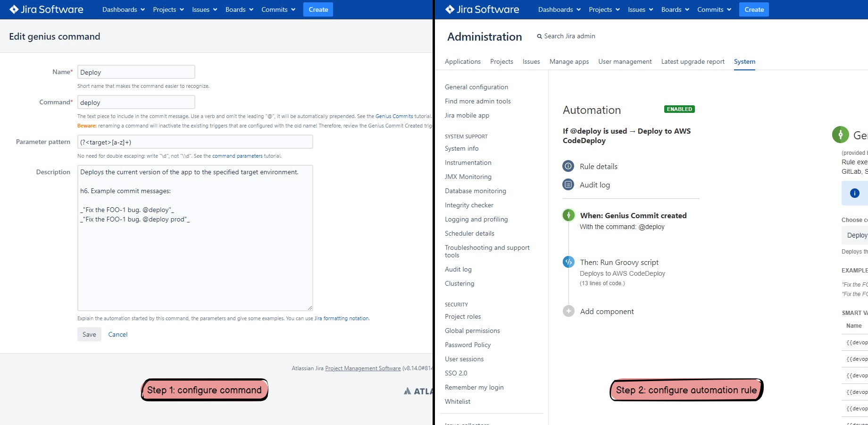This screenshot has width=868, height=425.
Task: Open Clustering settings
Action: (459, 283)
